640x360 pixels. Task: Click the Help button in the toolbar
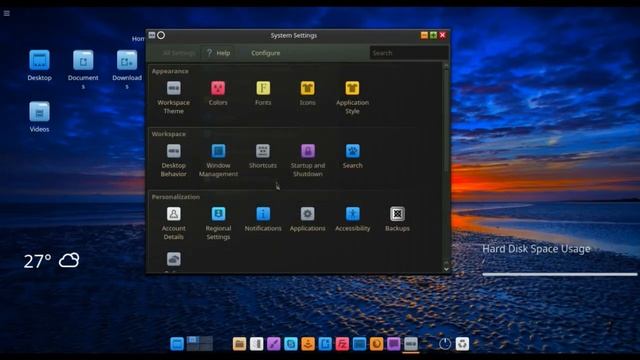point(218,53)
